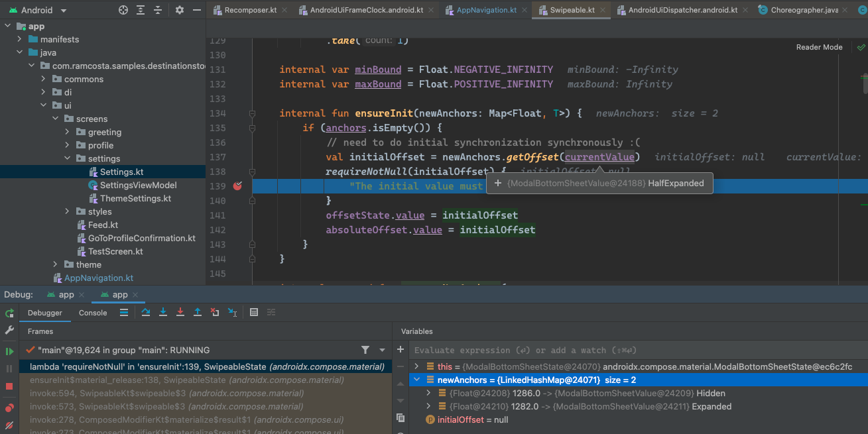
Task: Open SettingsViewModel in the project tree
Action: pyautogui.click(x=138, y=185)
